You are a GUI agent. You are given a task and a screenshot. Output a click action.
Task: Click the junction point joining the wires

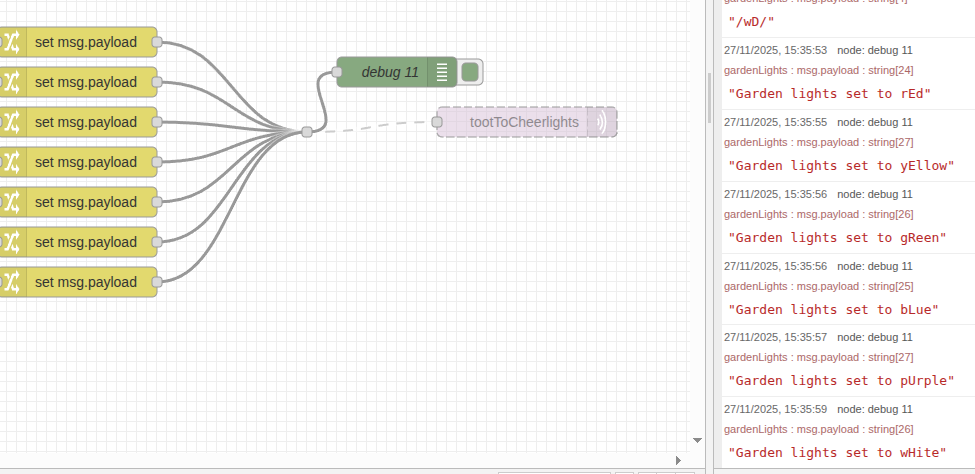click(x=306, y=131)
